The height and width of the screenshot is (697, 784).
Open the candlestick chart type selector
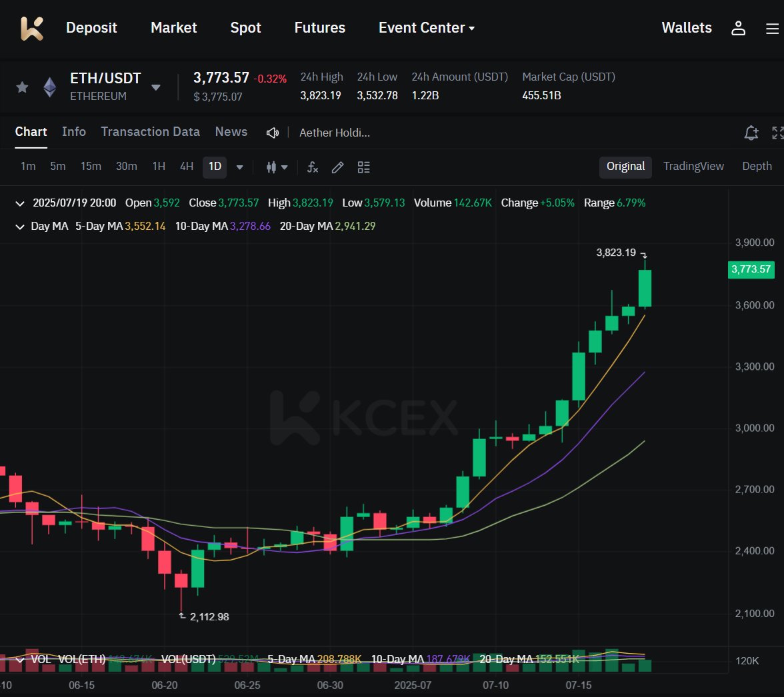(x=277, y=167)
